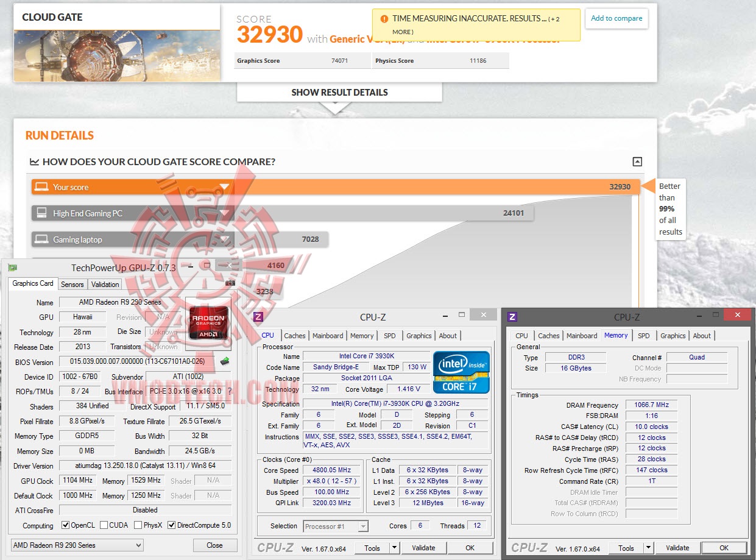Click the GPU-Z screenshot camera icon
756x560 pixels.
coord(230,283)
